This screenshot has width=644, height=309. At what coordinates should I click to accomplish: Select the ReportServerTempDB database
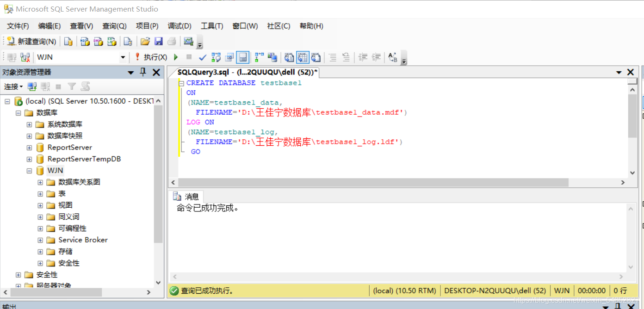[x=84, y=159]
